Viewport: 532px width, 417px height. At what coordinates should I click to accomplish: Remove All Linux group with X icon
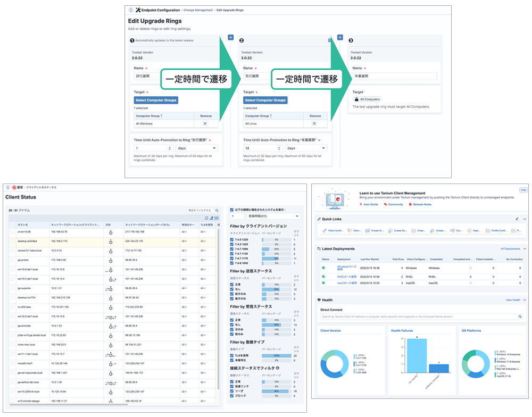(x=314, y=123)
